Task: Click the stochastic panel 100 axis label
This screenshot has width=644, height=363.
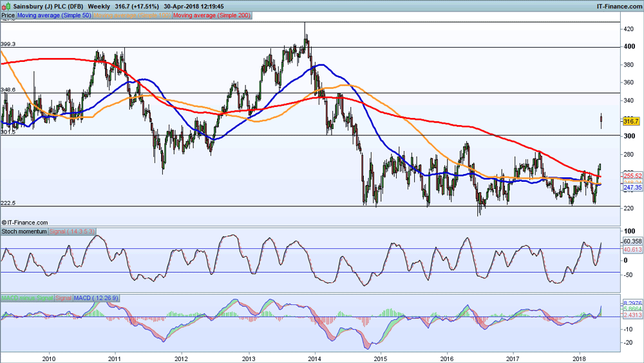Action: click(x=629, y=231)
